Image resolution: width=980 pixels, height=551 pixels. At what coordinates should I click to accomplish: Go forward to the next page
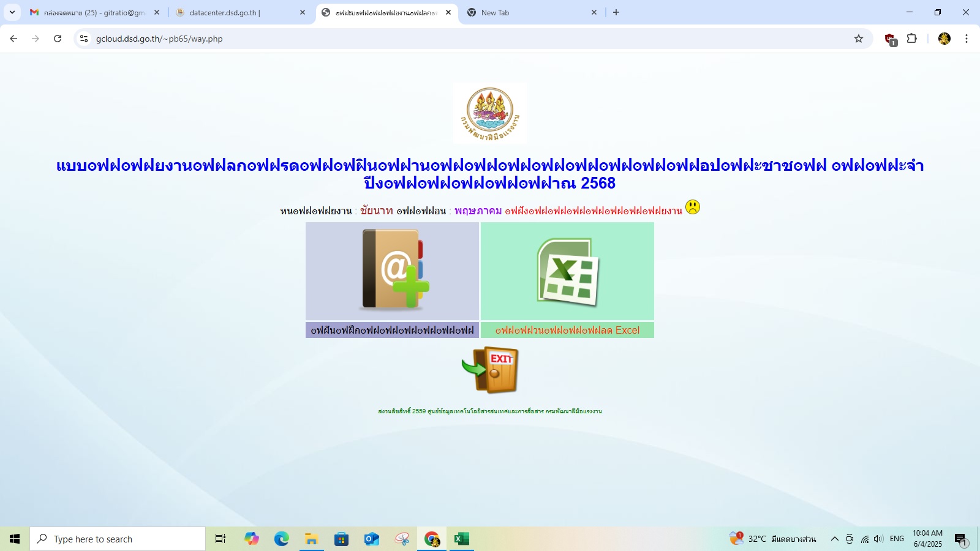click(36, 39)
